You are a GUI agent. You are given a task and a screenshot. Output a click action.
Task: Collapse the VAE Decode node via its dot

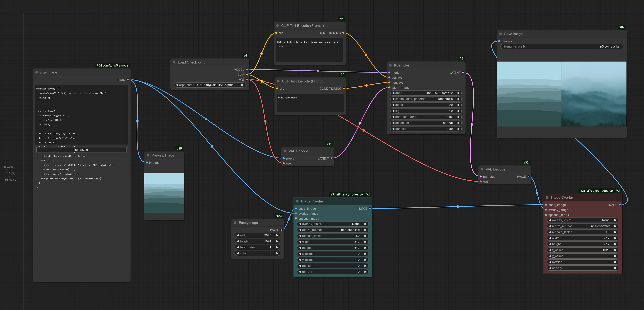point(482,169)
